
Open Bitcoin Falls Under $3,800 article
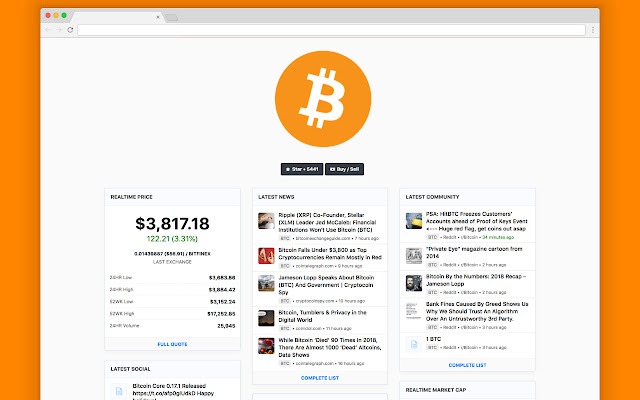tap(330, 253)
